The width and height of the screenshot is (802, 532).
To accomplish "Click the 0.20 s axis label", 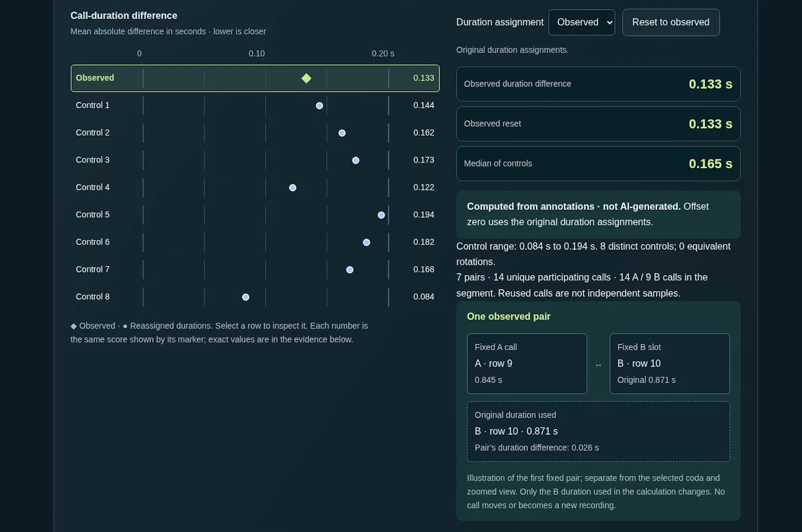I will tap(383, 54).
